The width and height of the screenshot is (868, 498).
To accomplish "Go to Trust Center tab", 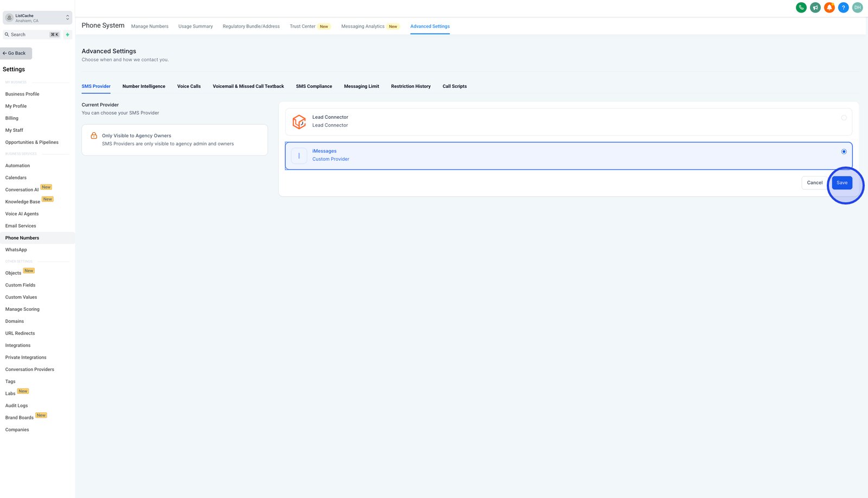I will pyautogui.click(x=302, y=26).
